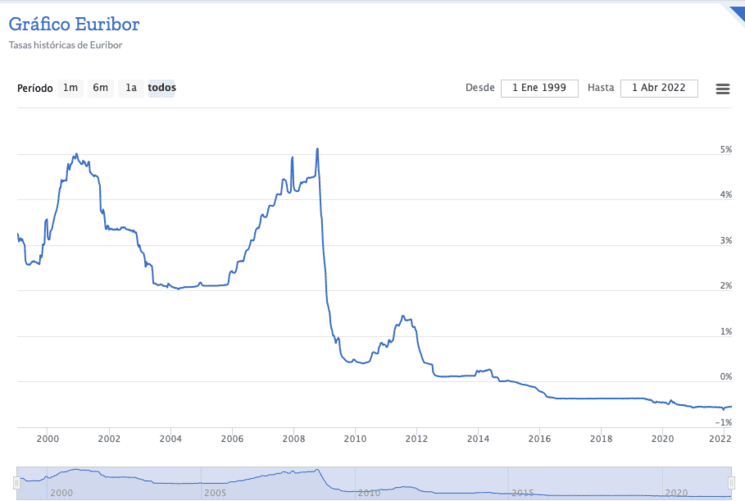This screenshot has height=501, width=745.
Task: Click the 'Gráfico Euribor' title
Action: (x=74, y=23)
